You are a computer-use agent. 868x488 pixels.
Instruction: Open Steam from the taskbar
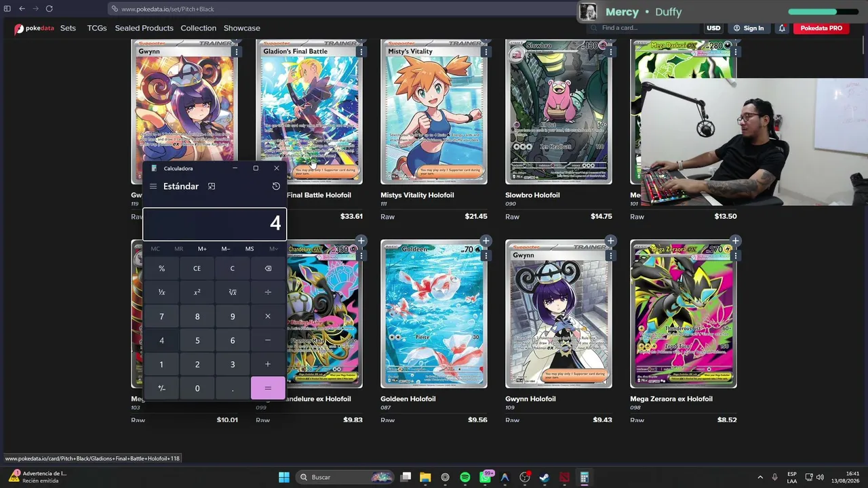[545, 477]
